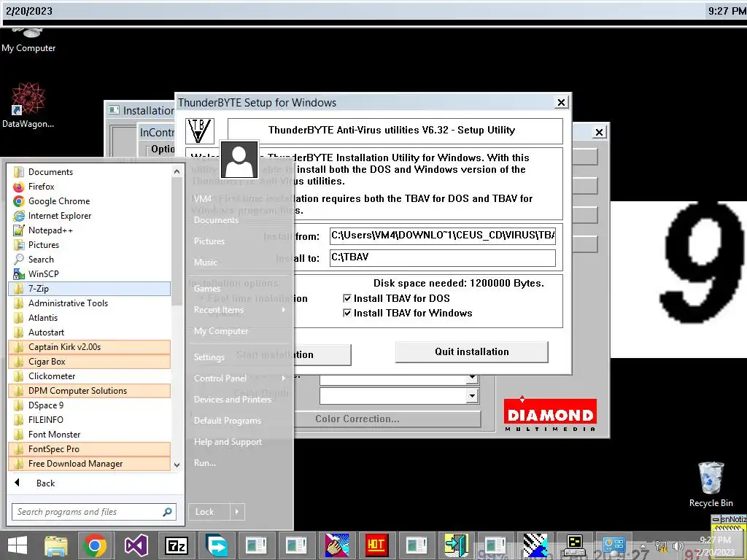Image resolution: width=747 pixels, height=560 pixels.
Task: Open the Recycle Bin on the desktop
Action: coord(711,484)
